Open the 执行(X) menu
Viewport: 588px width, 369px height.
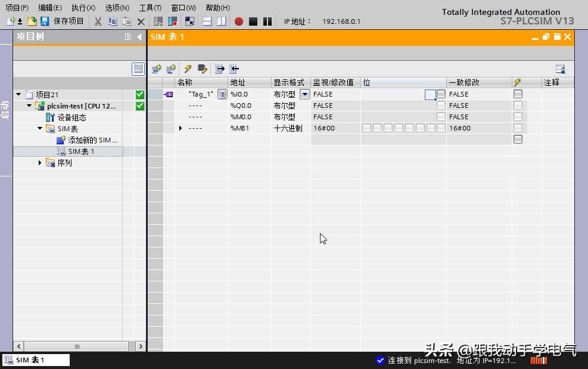83,8
